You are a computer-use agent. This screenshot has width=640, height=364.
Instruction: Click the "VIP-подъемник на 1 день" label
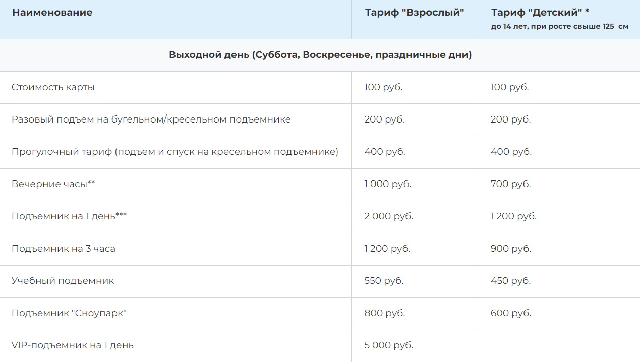72,345
